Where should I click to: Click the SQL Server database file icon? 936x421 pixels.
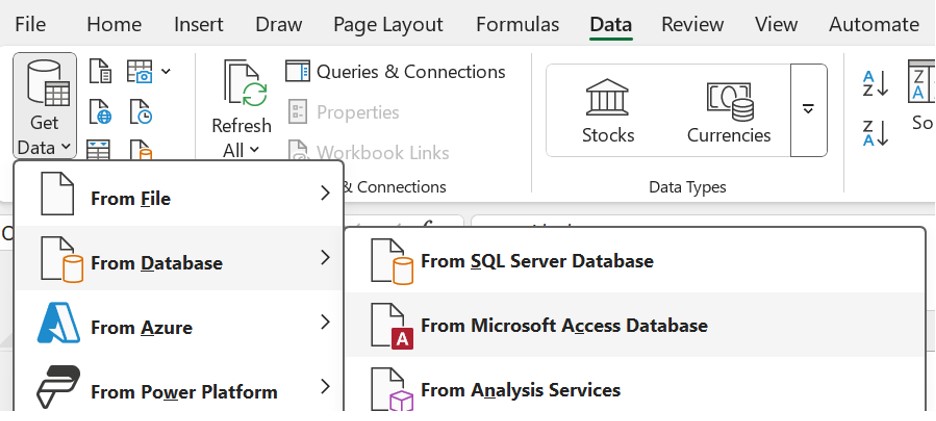pos(392,261)
